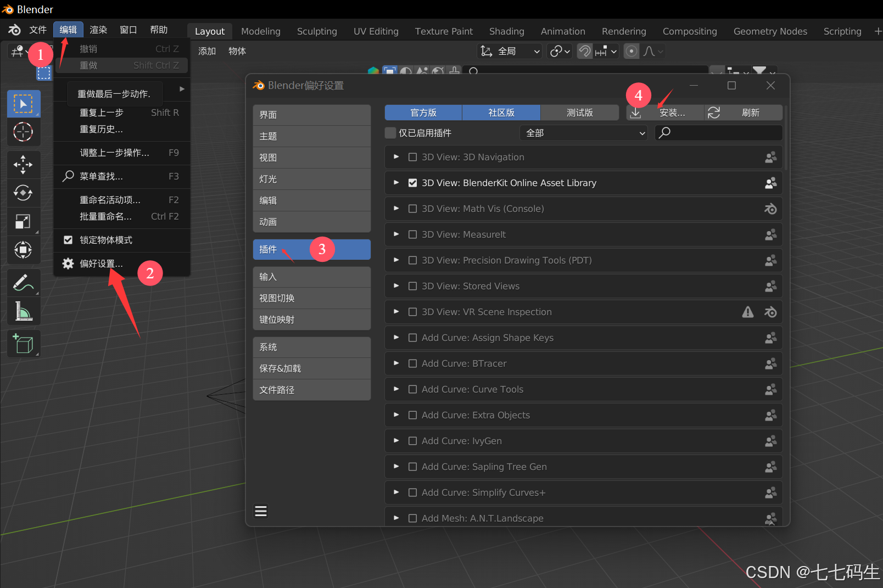Switch to the Sculpting workspace tab

[x=317, y=31]
